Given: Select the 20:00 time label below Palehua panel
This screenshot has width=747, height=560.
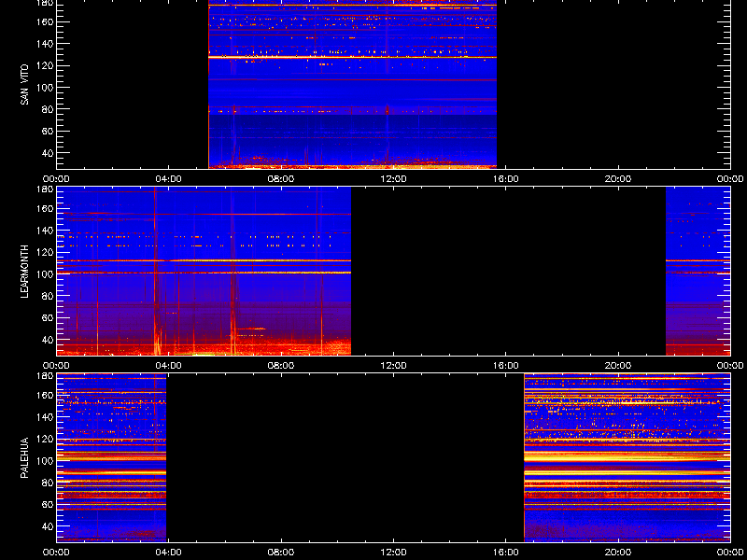Looking at the screenshot, I should click(618, 553).
